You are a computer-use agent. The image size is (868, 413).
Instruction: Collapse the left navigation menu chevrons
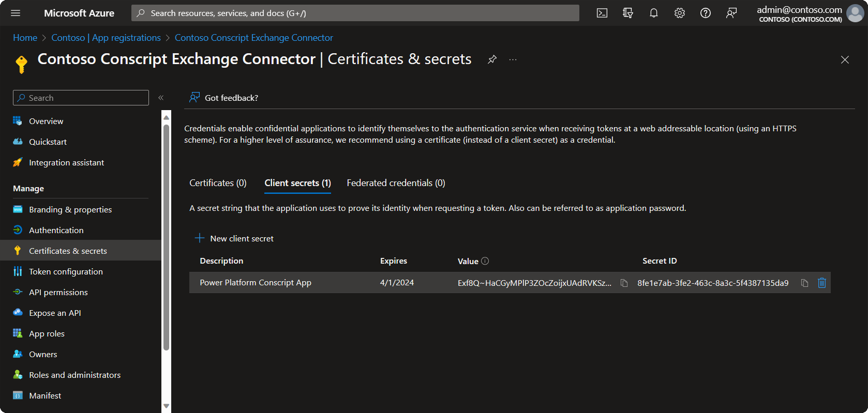click(161, 98)
